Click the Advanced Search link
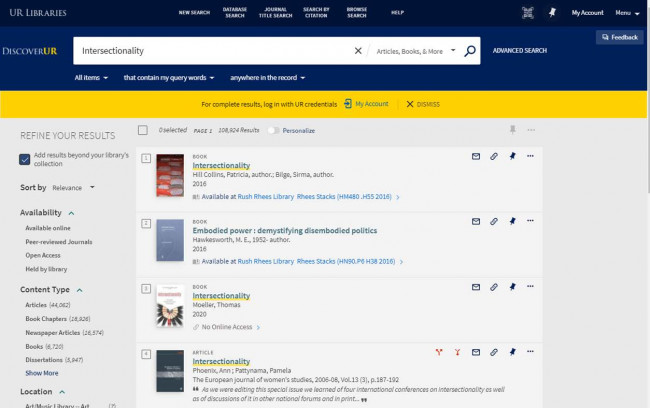Image resolution: width=650 pixels, height=408 pixels. click(x=519, y=50)
